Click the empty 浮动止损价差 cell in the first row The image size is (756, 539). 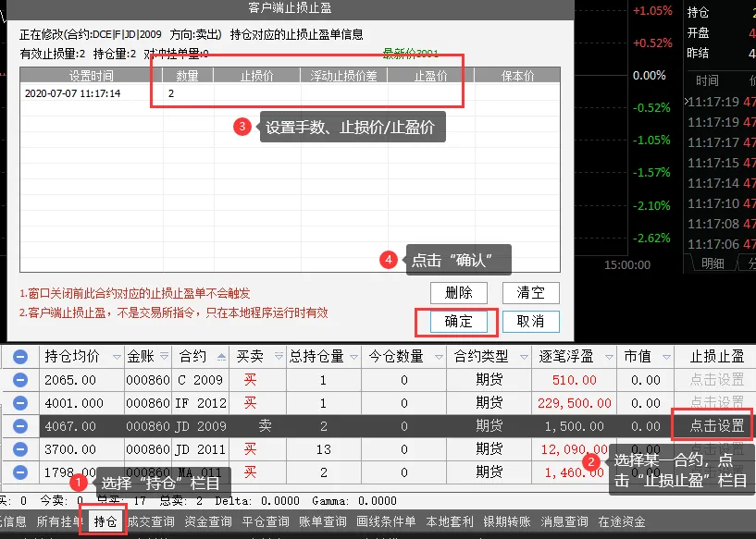click(x=344, y=93)
